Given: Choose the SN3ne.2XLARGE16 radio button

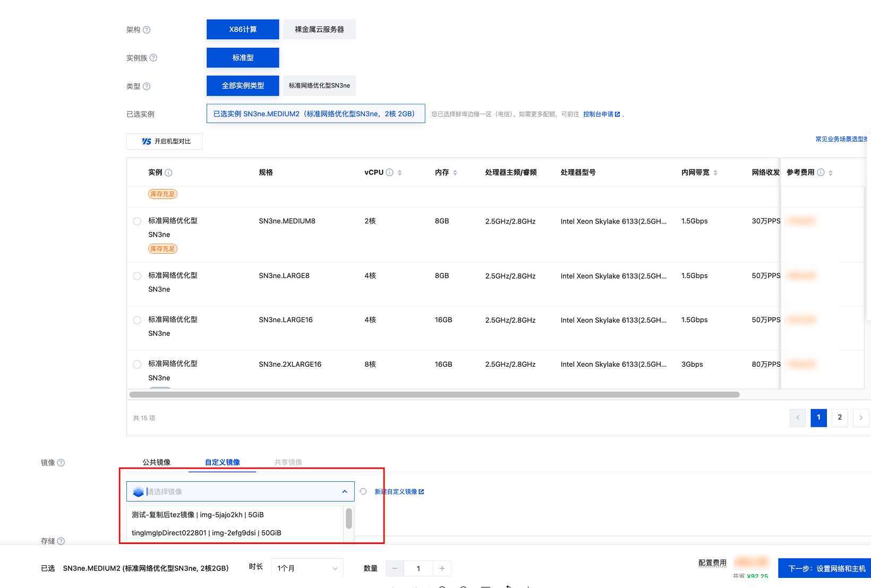Looking at the screenshot, I should tap(137, 365).
